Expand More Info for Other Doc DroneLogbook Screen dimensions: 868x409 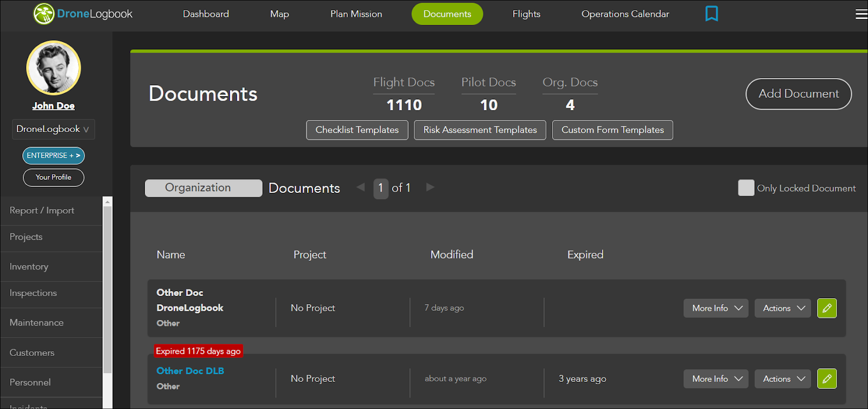(x=716, y=308)
